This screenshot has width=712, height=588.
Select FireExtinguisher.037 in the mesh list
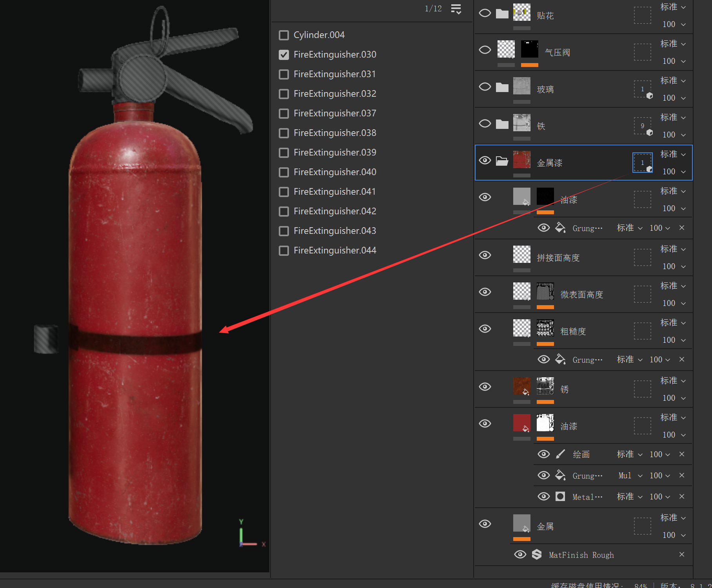point(334,114)
